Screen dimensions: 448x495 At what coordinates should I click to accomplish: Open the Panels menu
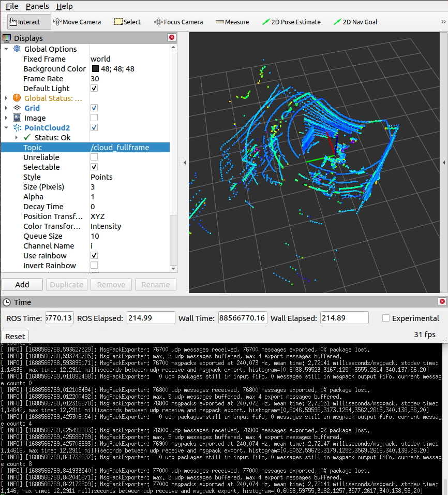(x=37, y=6)
